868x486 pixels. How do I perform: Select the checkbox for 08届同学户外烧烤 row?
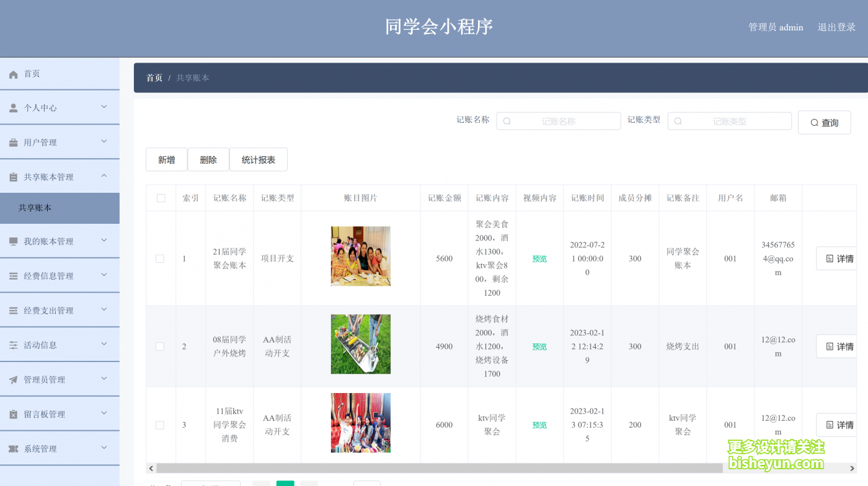tap(160, 347)
